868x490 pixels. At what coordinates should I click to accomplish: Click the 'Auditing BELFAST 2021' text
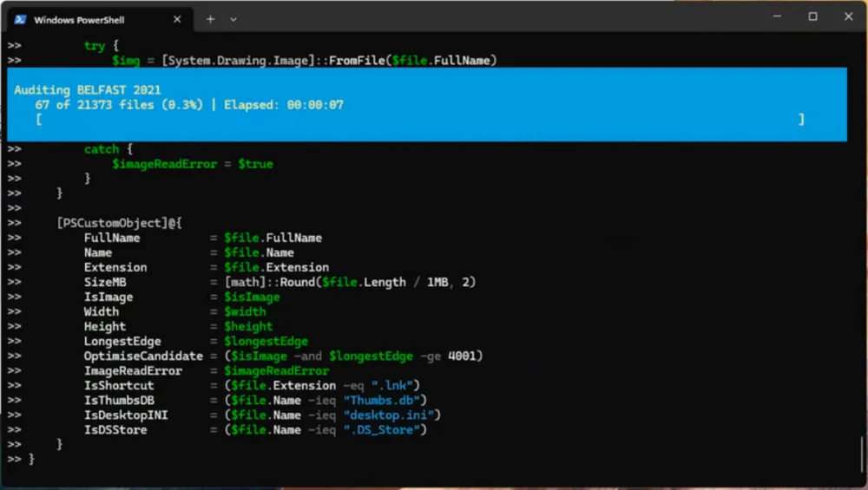coord(88,89)
